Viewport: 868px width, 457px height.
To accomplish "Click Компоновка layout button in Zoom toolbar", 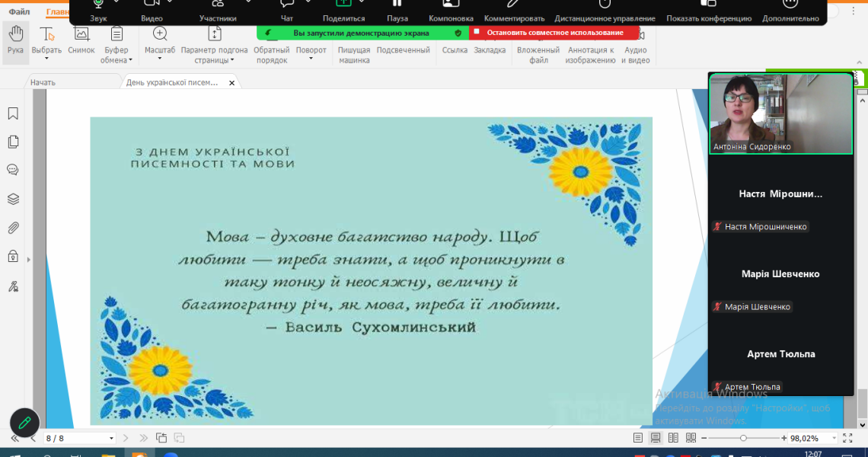I will (x=452, y=11).
